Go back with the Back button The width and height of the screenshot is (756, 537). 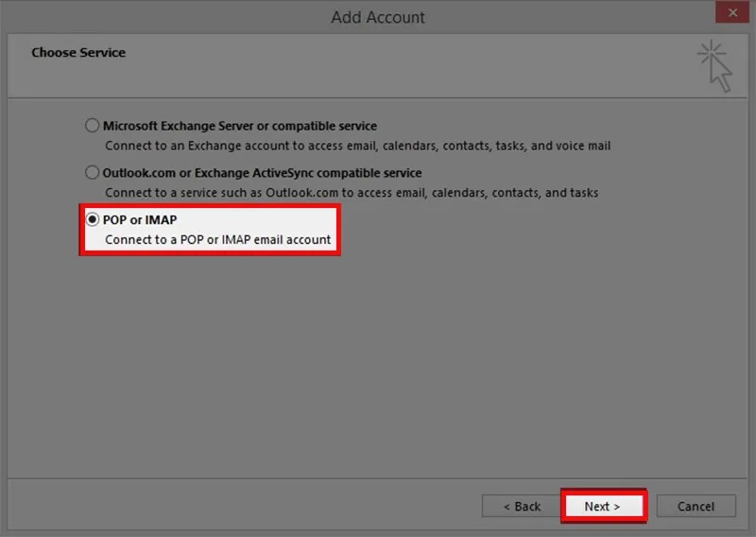click(x=522, y=506)
